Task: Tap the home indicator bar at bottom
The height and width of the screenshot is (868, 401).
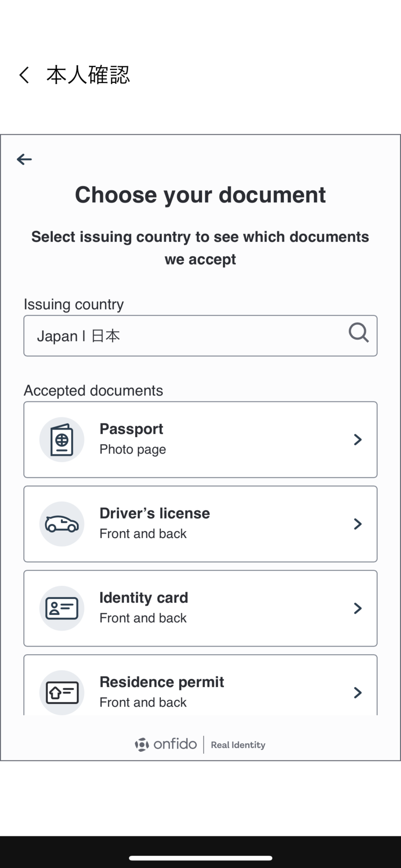Action: (200, 858)
